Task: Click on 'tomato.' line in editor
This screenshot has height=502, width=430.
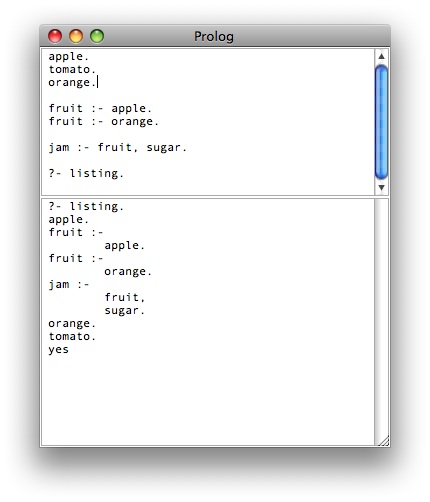Action: pyautogui.click(x=72, y=69)
